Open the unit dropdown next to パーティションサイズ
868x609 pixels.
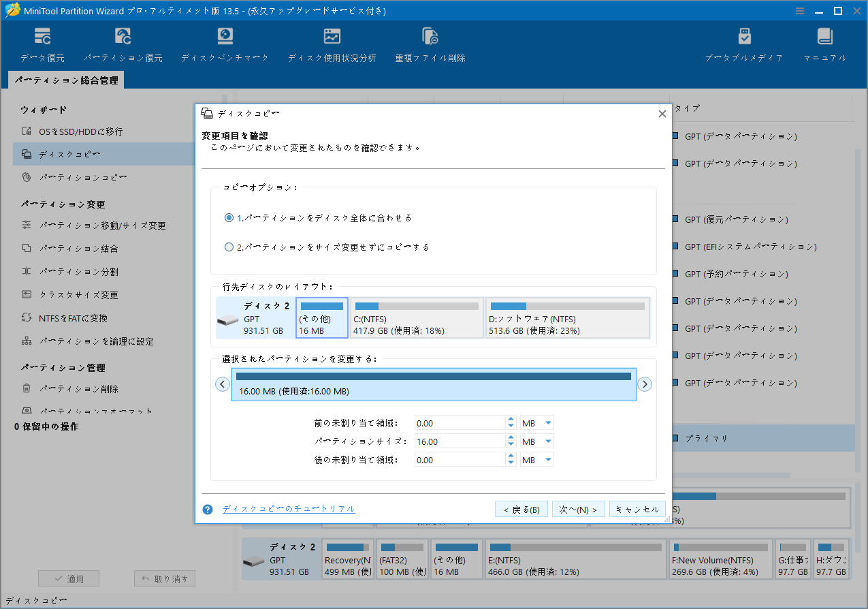pyautogui.click(x=536, y=441)
